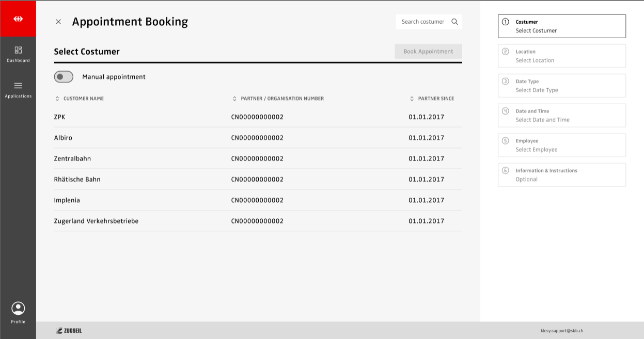Open the Dashboard from the sidebar icon

pyautogui.click(x=18, y=50)
